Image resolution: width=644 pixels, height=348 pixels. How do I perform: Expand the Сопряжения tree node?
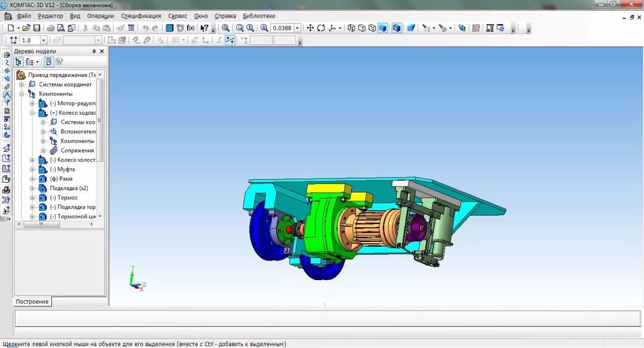(x=43, y=151)
